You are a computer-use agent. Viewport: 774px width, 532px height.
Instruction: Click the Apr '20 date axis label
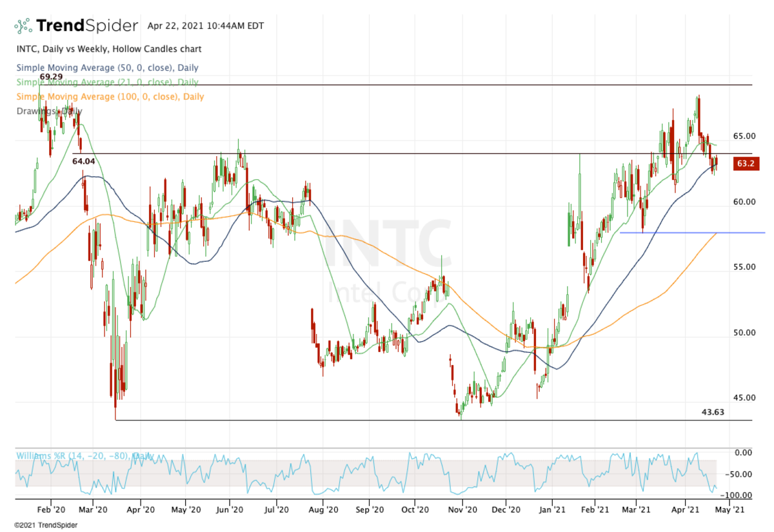click(139, 509)
